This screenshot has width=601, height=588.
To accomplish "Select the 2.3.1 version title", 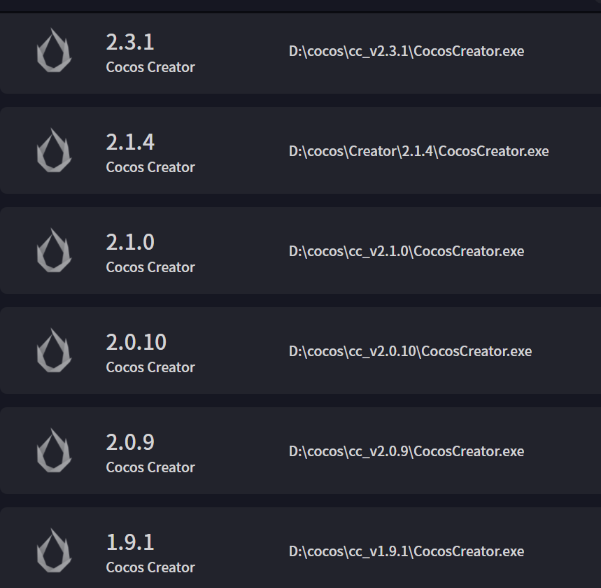I will coord(130,42).
